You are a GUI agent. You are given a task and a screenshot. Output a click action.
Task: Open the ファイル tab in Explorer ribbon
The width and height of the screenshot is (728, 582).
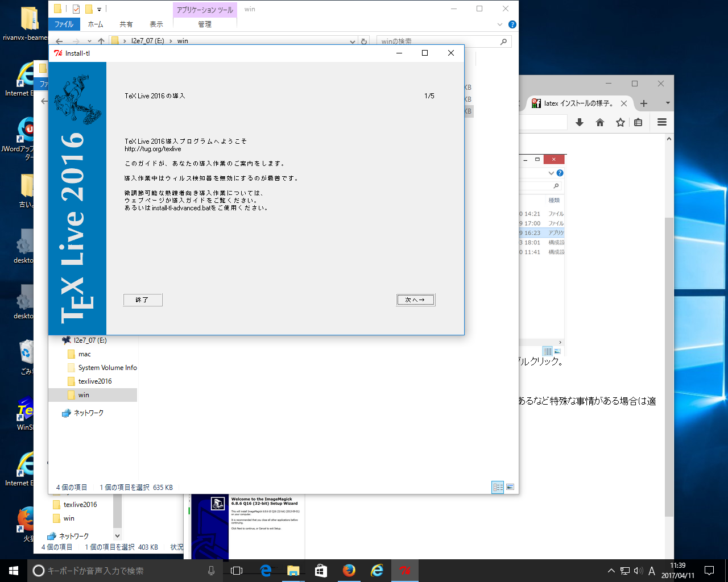click(64, 24)
